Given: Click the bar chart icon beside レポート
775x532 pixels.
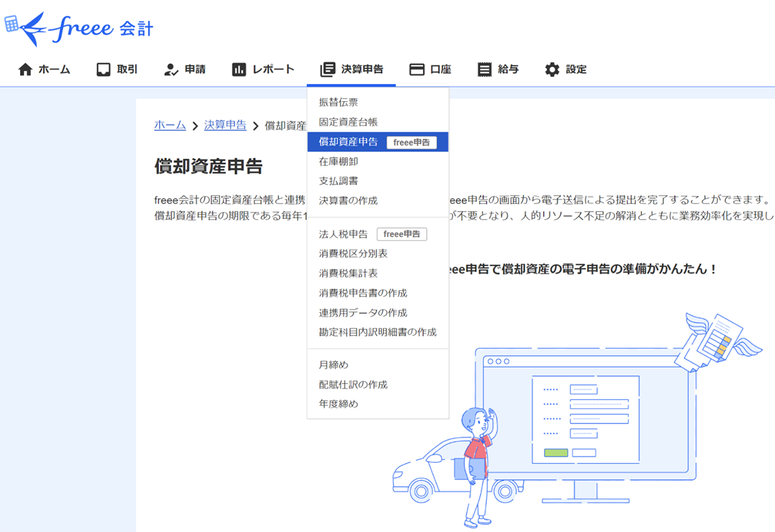Looking at the screenshot, I should pyautogui.click(x=239, y=70).
